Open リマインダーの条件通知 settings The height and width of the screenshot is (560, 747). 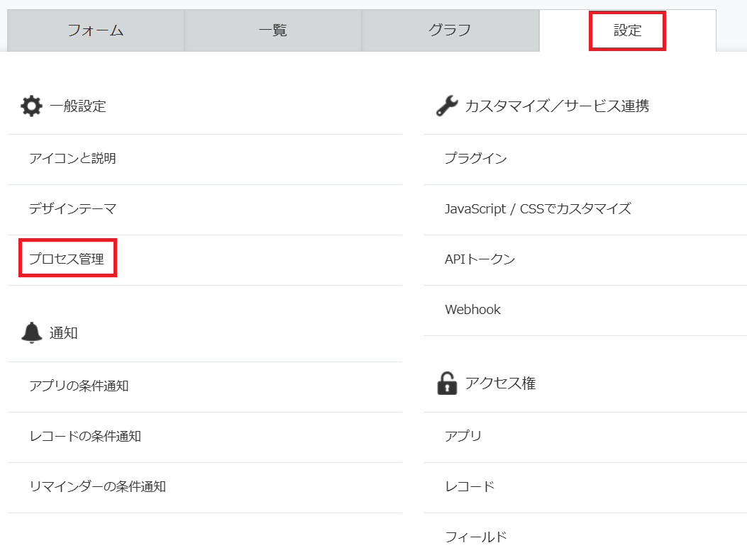[97, 487]
